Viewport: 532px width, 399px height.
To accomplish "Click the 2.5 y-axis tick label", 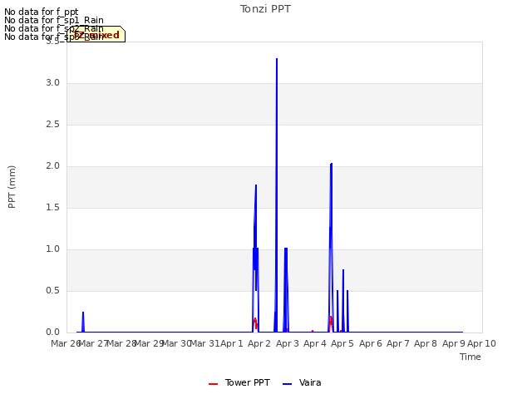I will 52,124.
